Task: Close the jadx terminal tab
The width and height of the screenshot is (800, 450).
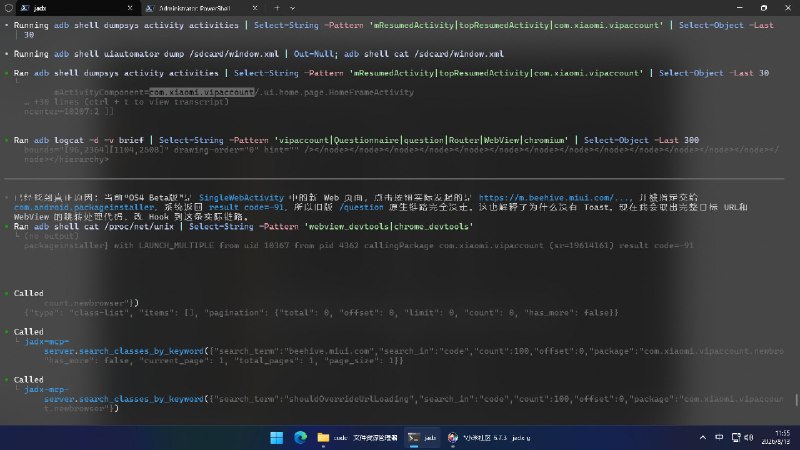Action: pos(130,8)
